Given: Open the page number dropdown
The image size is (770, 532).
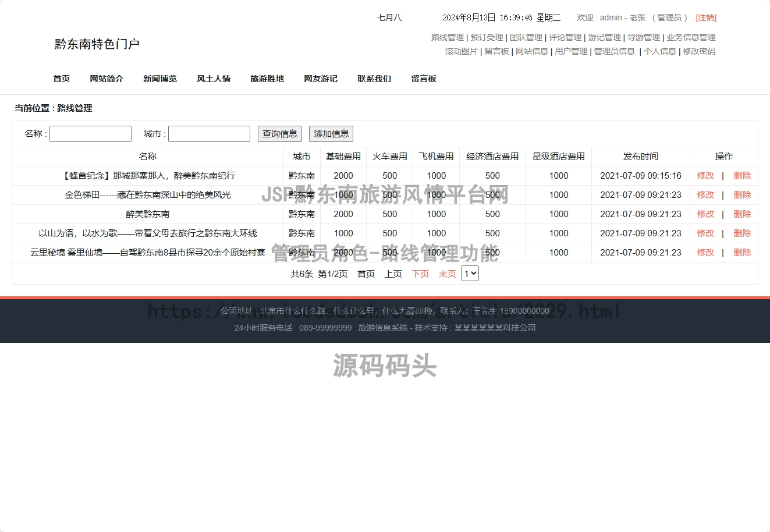Looking at the screenshot, I should 470,274.
